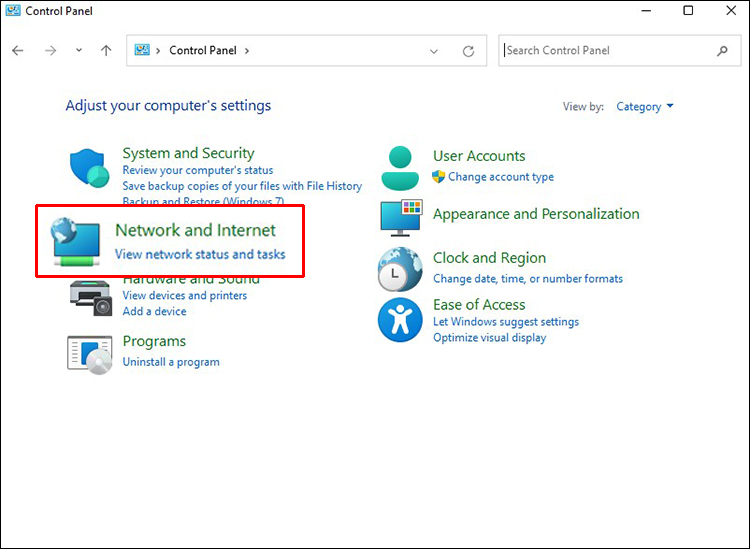Screen dimensions: 750x549
Task: Open the View by Category dropdown
Action: tap(644, 107)
